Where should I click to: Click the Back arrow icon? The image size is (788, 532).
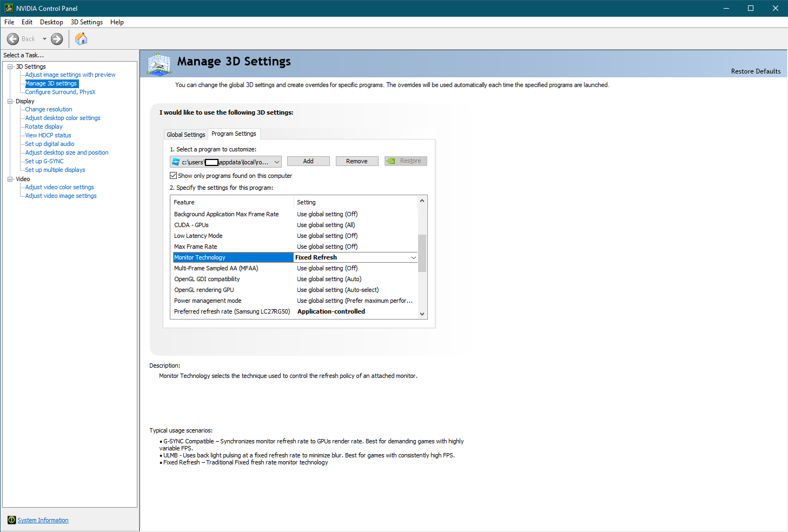13,39
